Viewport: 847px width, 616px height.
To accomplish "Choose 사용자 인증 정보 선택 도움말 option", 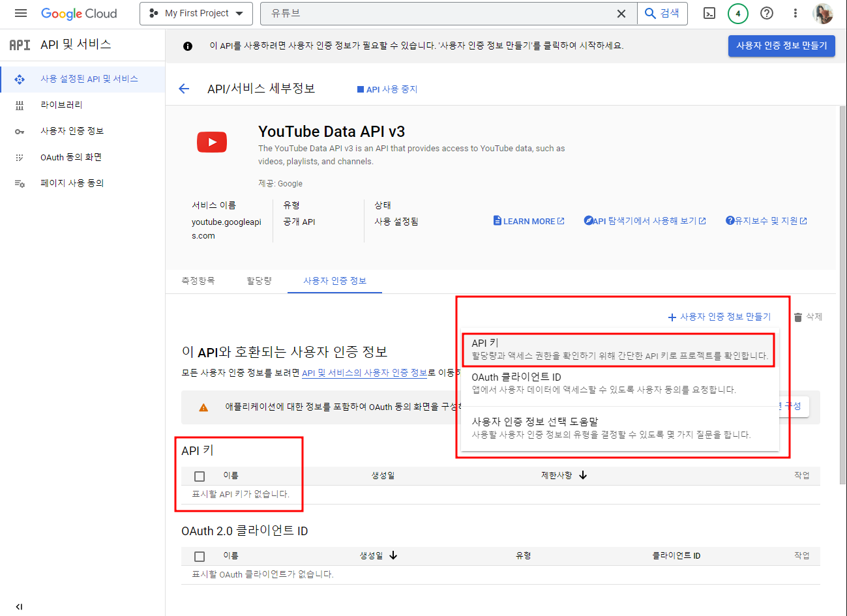I will pos(619,428).
